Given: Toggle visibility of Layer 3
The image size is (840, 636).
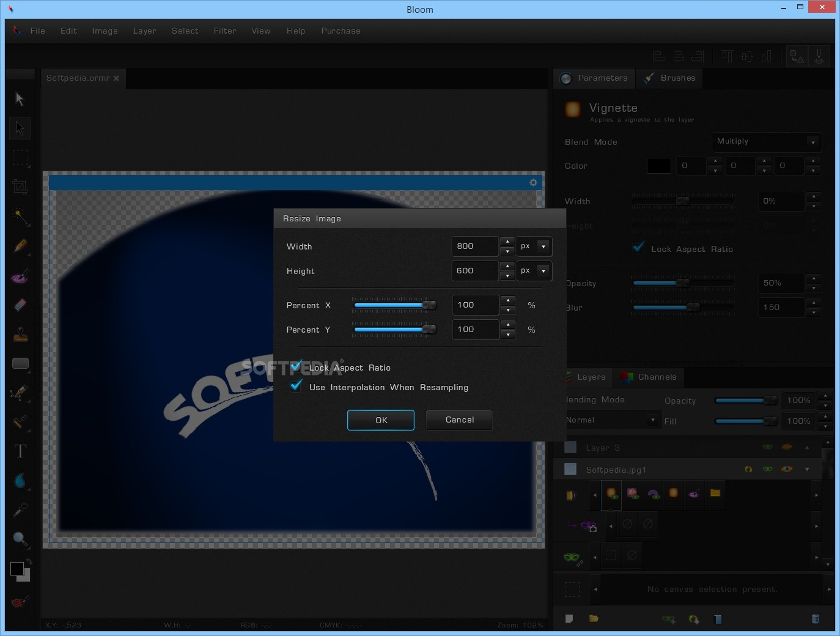Looking at the screenshot, I should pos(787,447).
